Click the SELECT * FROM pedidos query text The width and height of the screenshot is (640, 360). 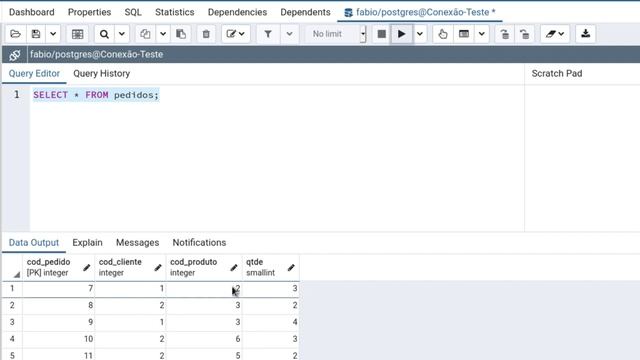tap(96, 95)
